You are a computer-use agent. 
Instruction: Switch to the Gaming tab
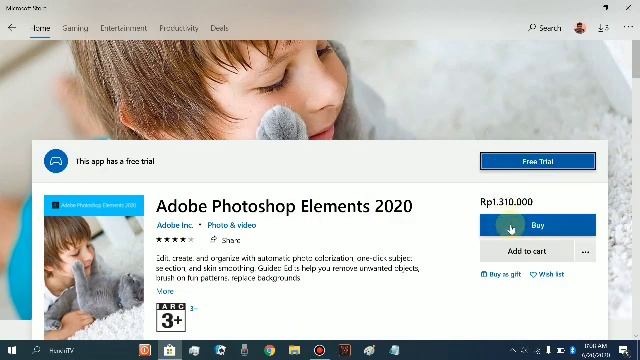coord(75,28)
